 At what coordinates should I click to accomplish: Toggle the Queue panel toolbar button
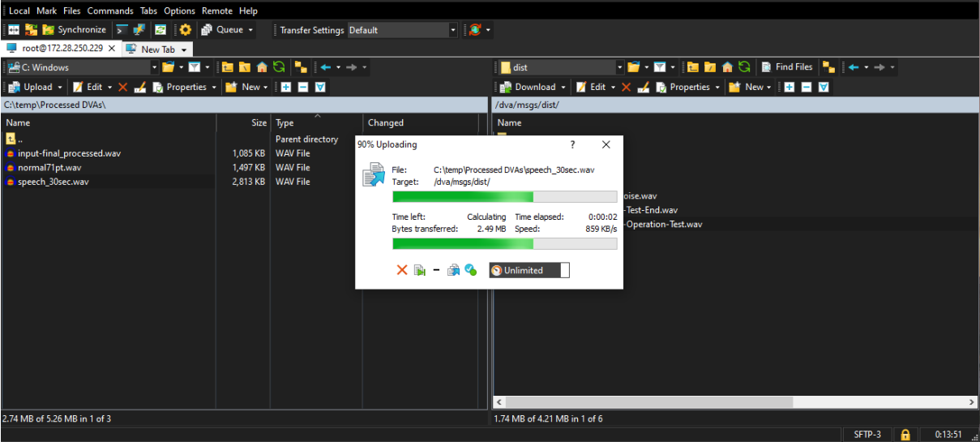click(227, 30)
